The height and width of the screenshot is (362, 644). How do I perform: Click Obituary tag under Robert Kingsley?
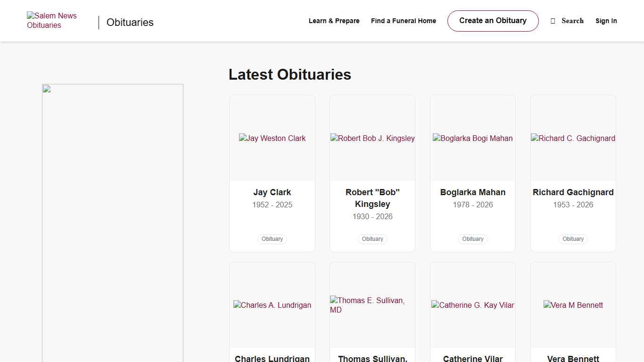point(372,239)
